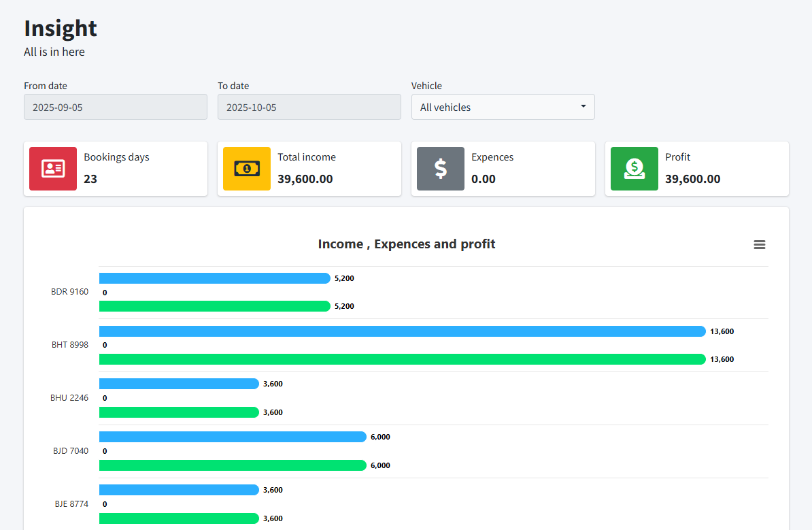Viewport: 812px width, 530px height.
Task: Click the To date field
Action: pos(309,107)
